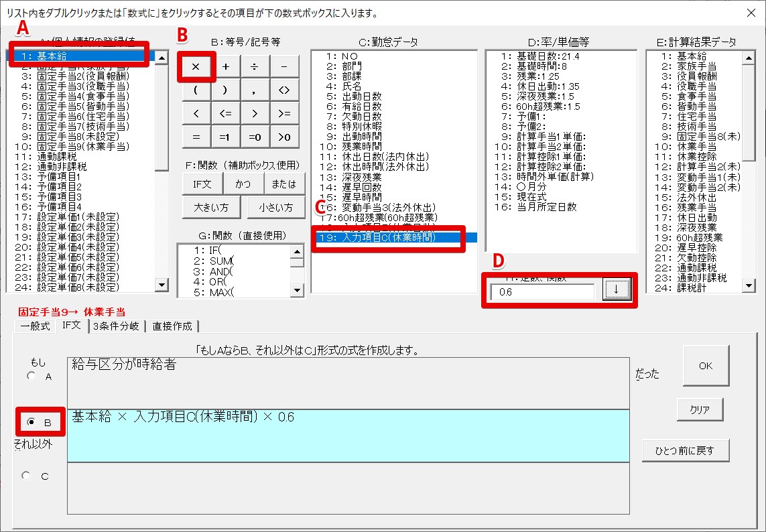
Task: Click the >= comparison operator button
Action: (284, 113)
